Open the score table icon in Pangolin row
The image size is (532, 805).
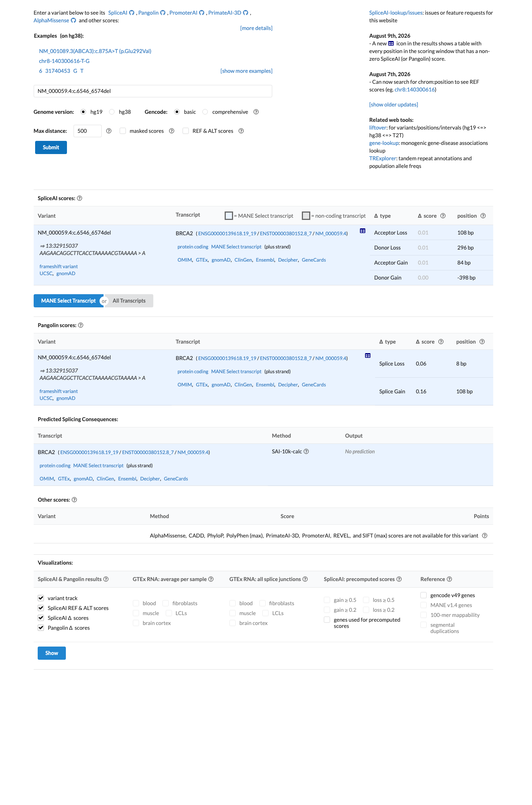tap(368, 356)
